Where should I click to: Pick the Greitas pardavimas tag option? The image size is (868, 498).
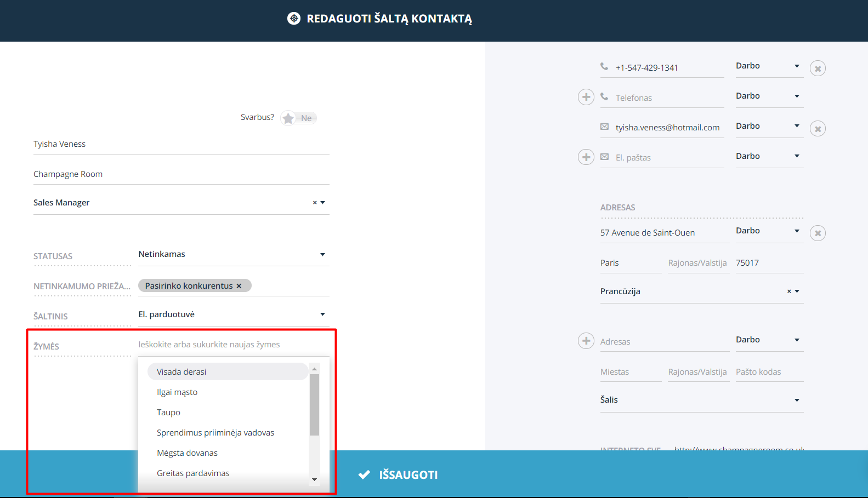point(228,473)
